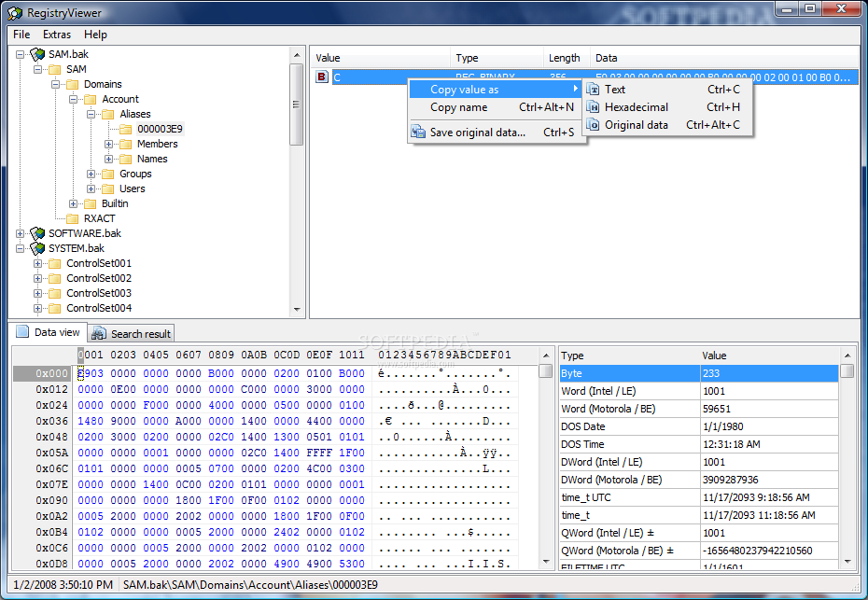The height and width of the screenshot is (600, 868).
Task: Sort by the Type column header
Action: coord(497,58)
